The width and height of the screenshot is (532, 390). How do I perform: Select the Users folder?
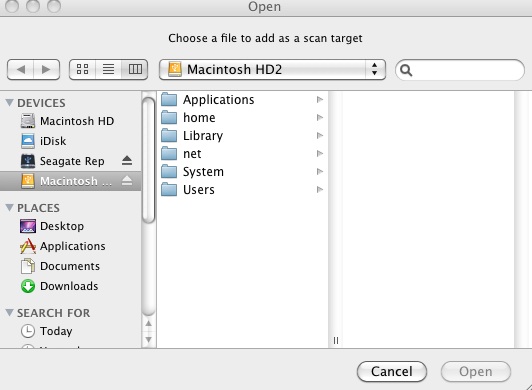tap(242, 190)
